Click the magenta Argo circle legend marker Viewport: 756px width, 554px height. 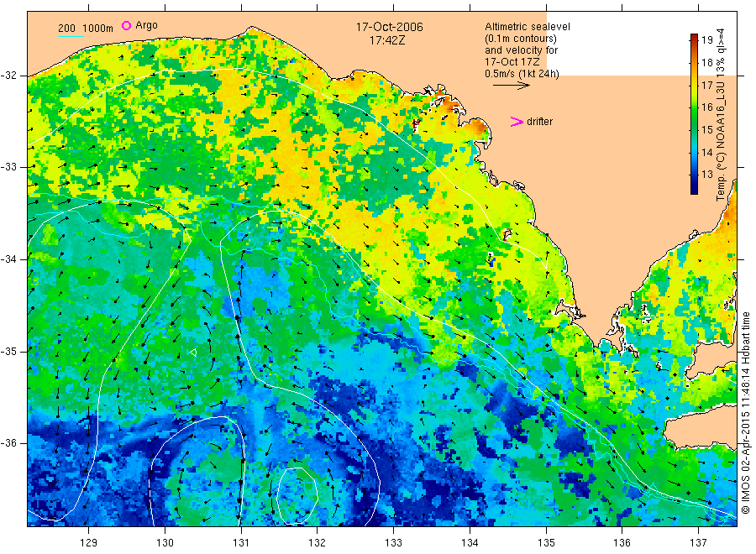[x=126, y=25]
